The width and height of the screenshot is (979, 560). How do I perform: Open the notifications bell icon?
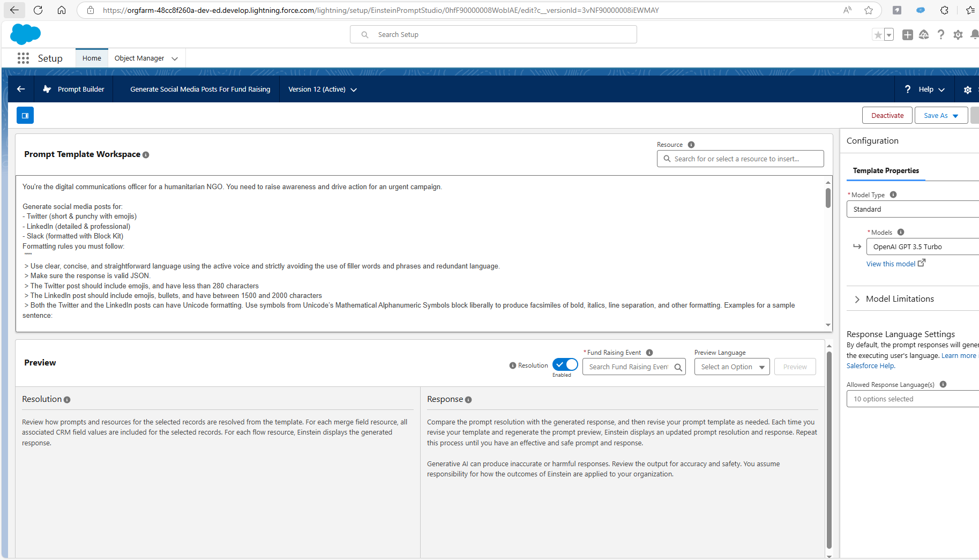point(975,35)
